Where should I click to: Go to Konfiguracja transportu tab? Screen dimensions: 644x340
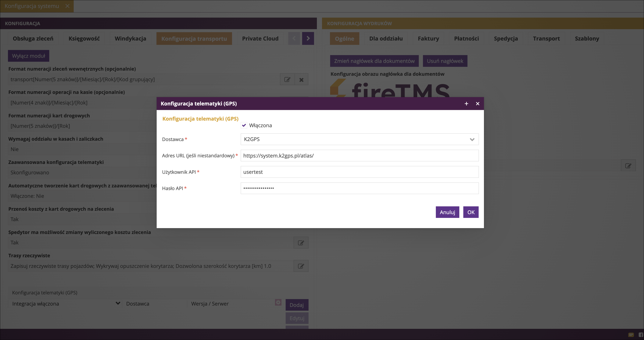pyautogui.click(x=194, y=38)
